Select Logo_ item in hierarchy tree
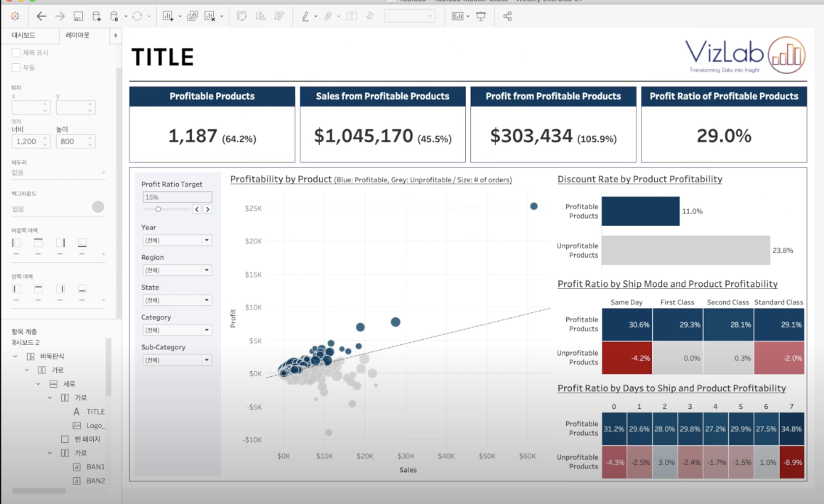The image size is (824, 504). tap(90, 425)
